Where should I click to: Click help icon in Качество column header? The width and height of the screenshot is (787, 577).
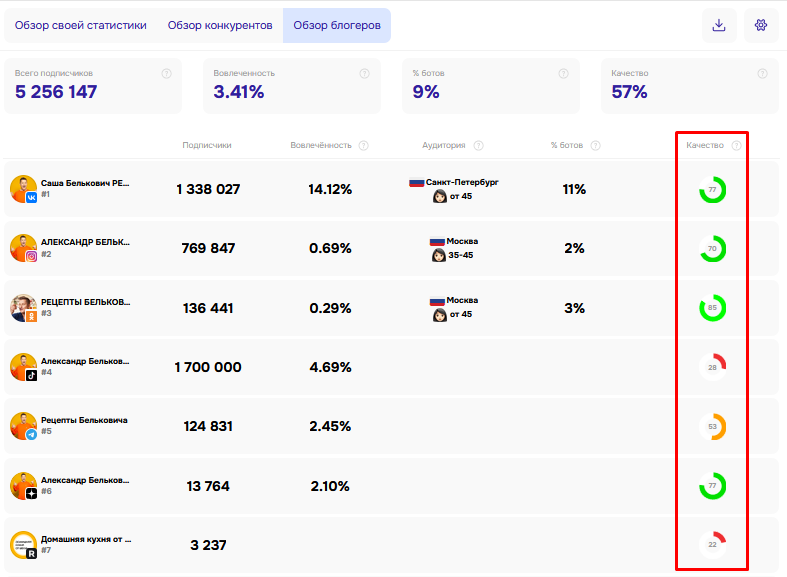pos(736,146)
